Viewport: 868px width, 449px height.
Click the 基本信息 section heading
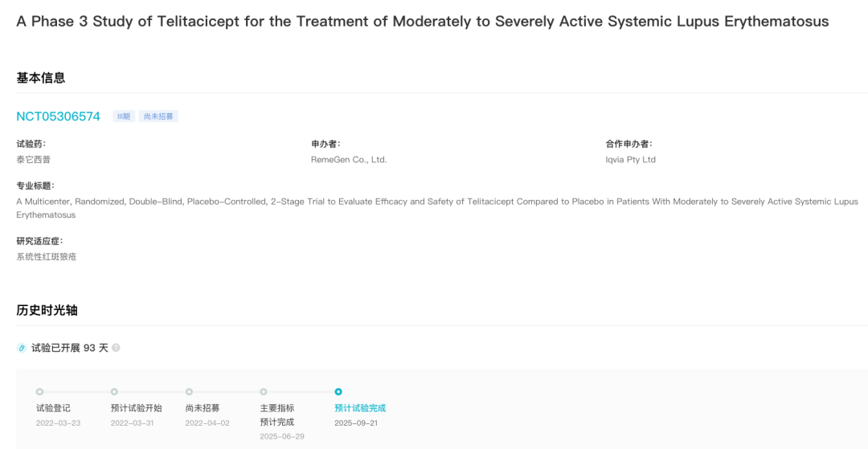pos(40,78)
